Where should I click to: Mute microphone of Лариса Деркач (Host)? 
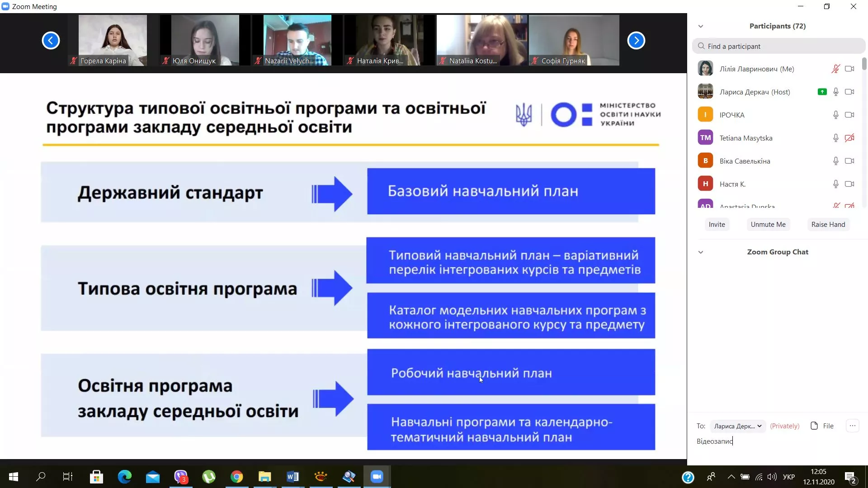(x=836, y=91)
